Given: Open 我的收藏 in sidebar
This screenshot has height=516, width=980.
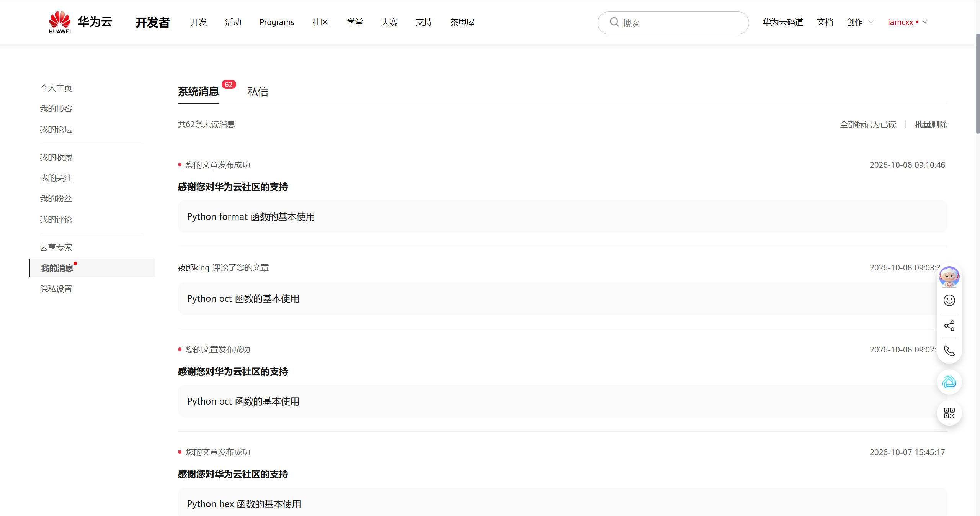Looking at the screenshot, I should click(56, 157).
